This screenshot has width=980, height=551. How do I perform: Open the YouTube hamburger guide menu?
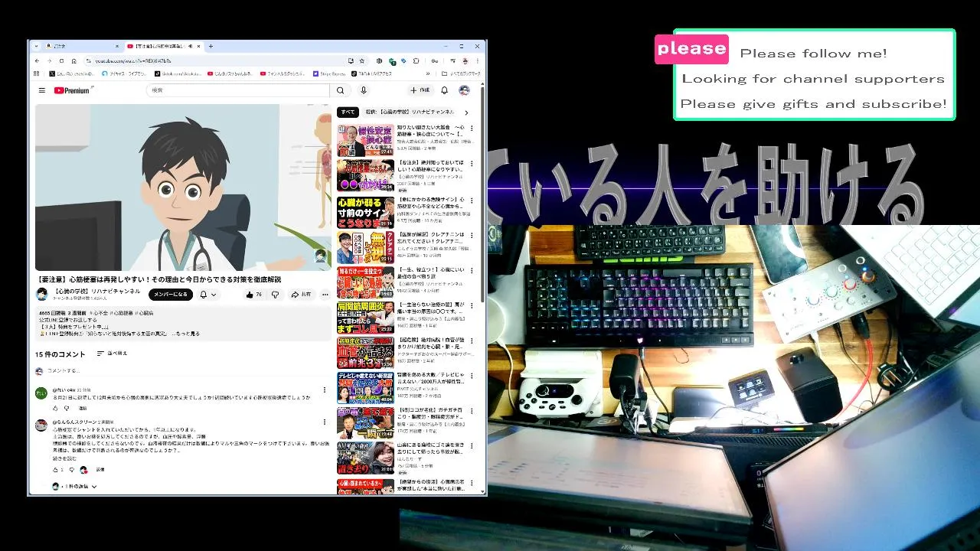pos(41,90)
